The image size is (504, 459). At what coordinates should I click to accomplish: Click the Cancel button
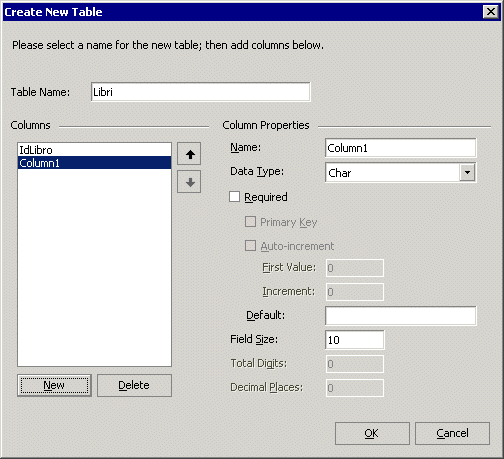(452, 433)
